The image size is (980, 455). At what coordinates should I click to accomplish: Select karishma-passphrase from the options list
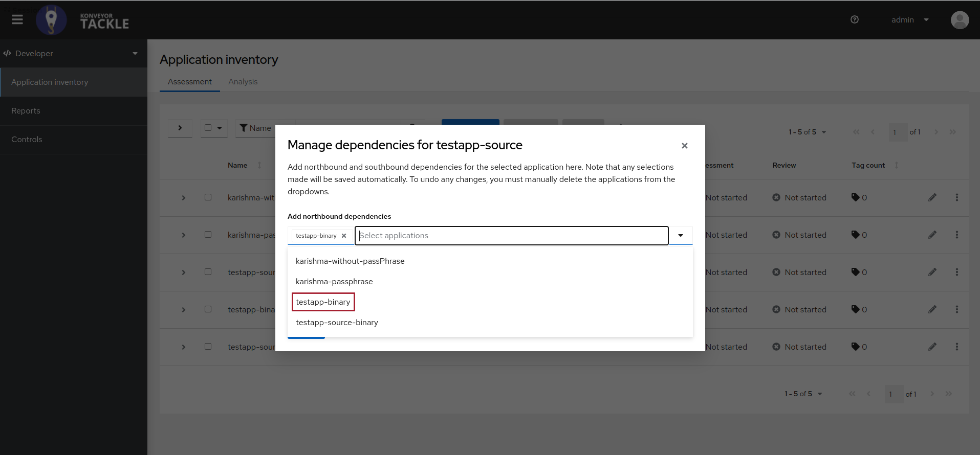click(x=334, y=282)
